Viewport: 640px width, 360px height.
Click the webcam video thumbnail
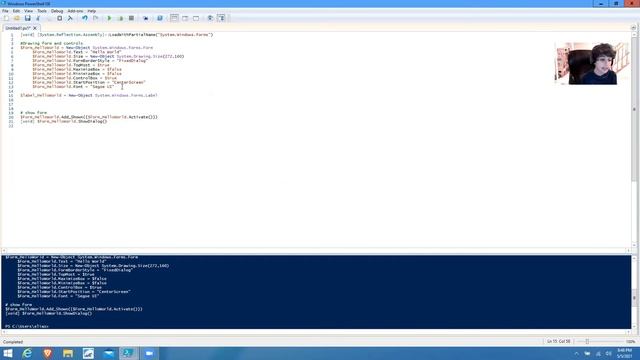pyautogui.click(x=592, y=63)
